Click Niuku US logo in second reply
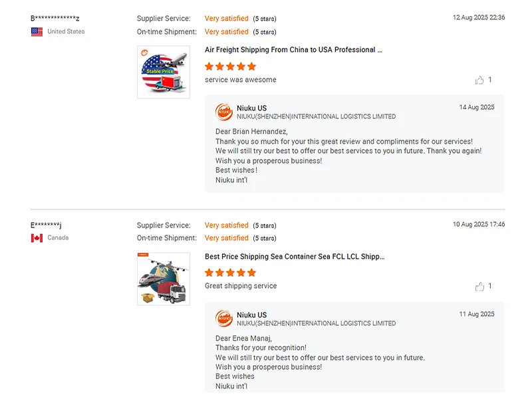 tap(224, 319)
